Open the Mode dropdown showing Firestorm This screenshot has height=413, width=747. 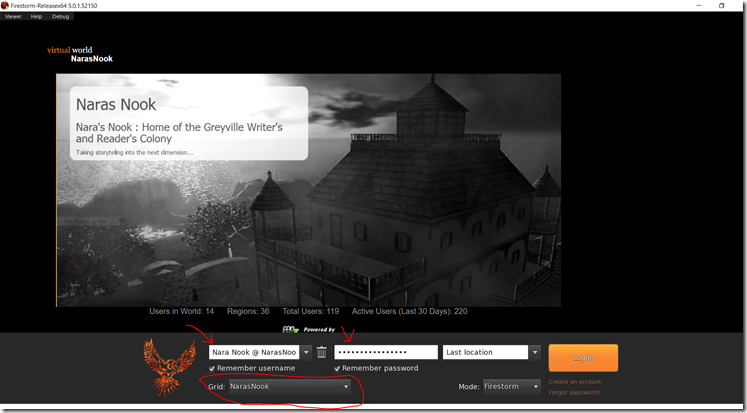(x=512, y=386)
